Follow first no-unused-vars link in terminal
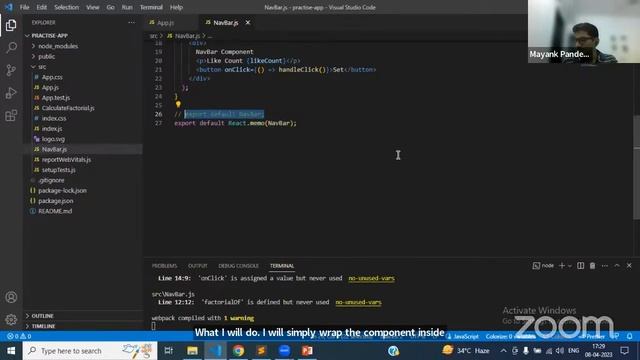The image size is (640, 360). pyautogui.click(x=371, y=278)
